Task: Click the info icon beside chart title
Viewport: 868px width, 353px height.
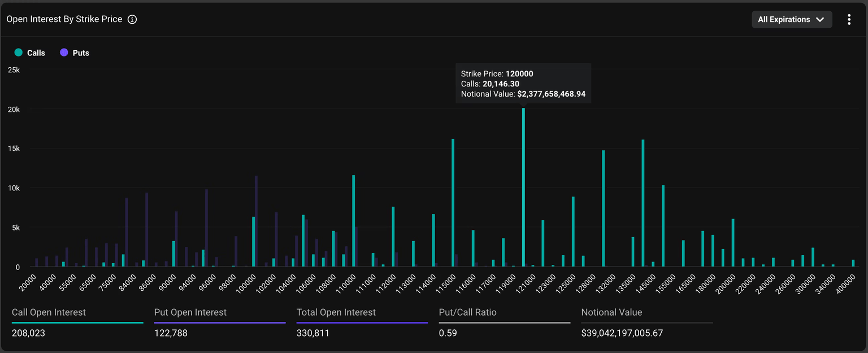Action: click(132, 19)
